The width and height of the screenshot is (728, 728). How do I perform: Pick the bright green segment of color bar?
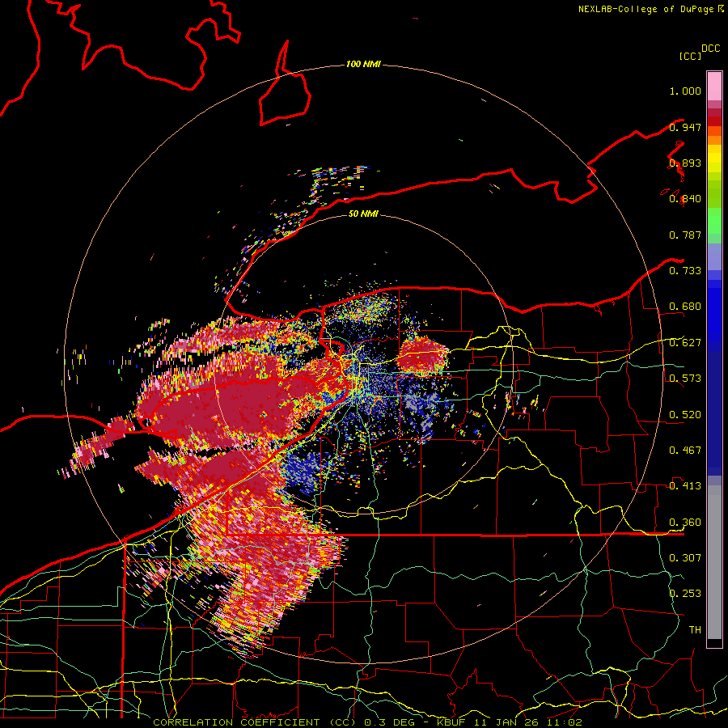click(x=714, y=221)
